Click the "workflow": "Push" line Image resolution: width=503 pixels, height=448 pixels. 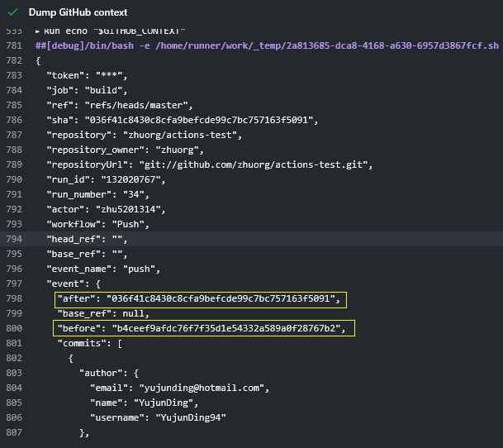coord(97,224)
